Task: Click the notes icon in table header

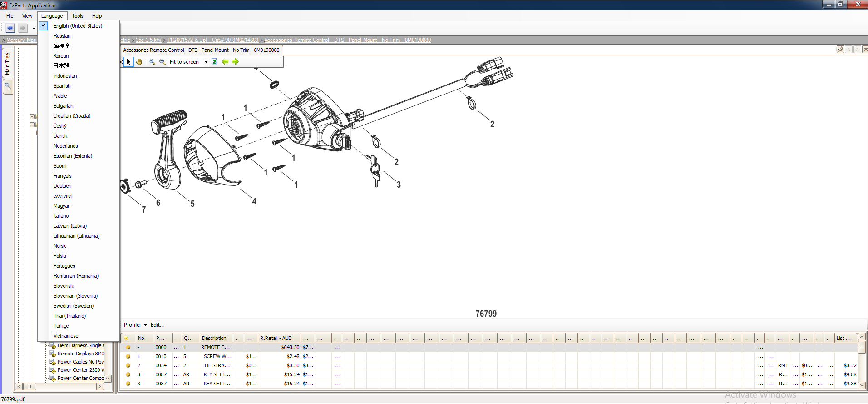Action: click(126, 338)
